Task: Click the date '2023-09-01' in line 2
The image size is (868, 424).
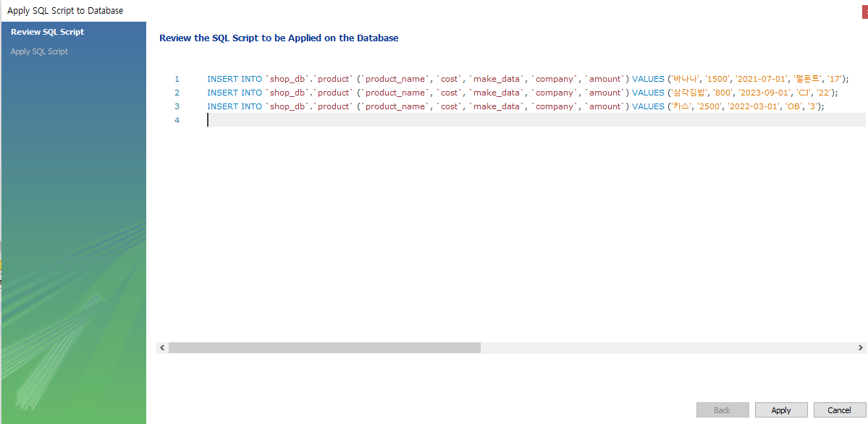Action: (764, 93)
